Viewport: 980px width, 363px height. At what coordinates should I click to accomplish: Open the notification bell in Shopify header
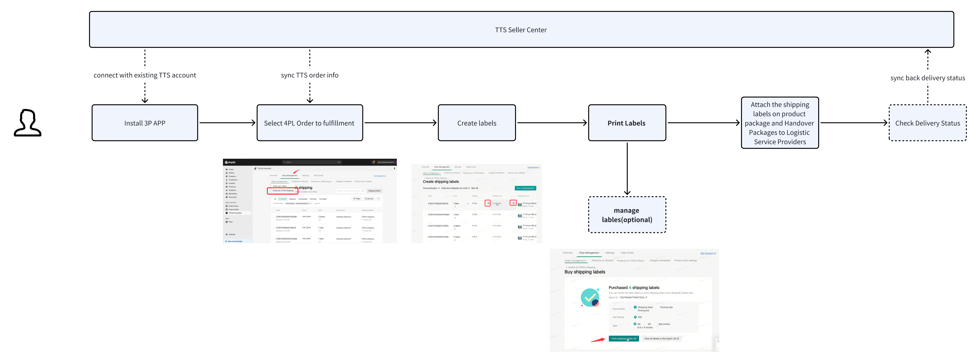point(373,162)
